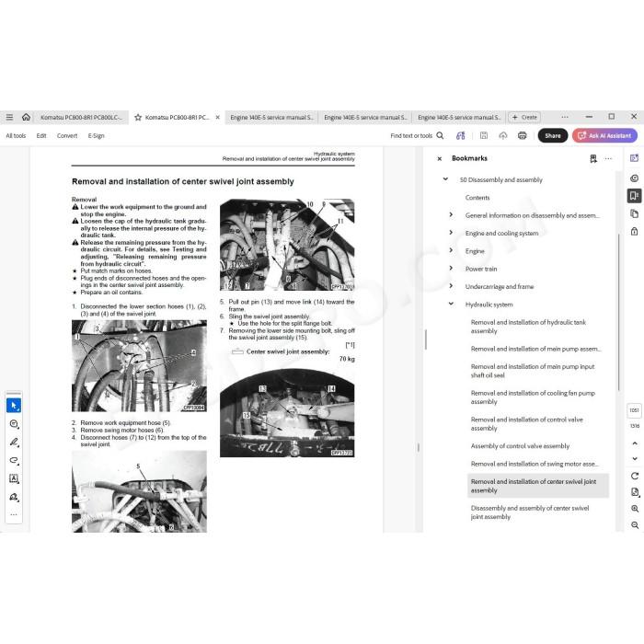Click the Create new tab button
This screenshot has height=644, width=644.
[x=524, y=118]
